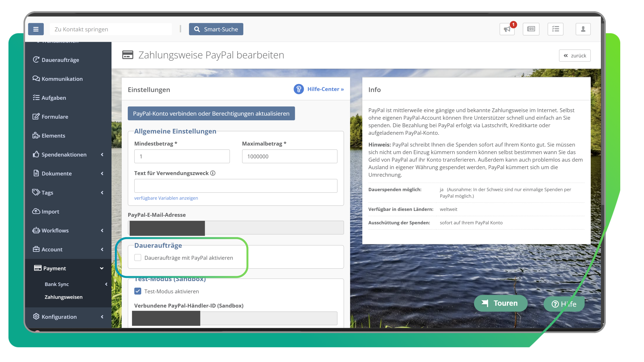Screen dimensions: 644x362
Task: Click the Mindestbetrag input field
Action: click(182, 156)
